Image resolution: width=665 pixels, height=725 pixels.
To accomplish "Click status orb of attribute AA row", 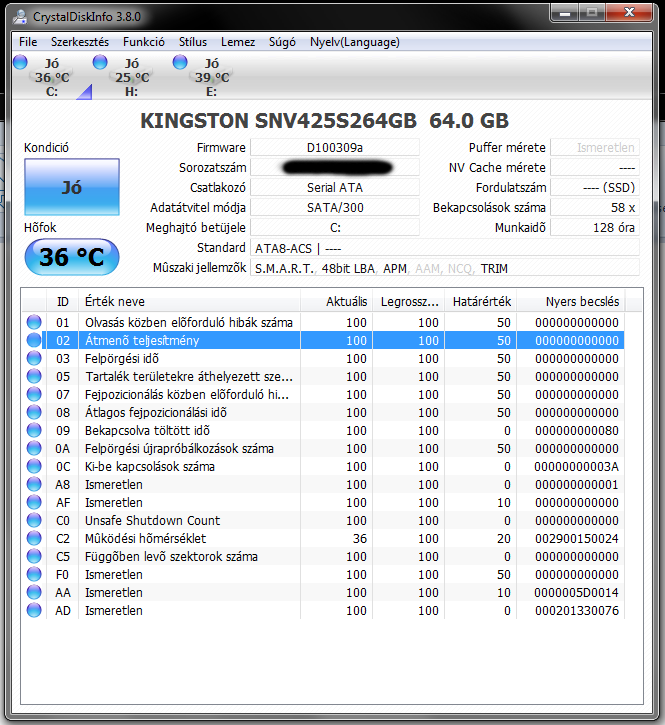I will click(x=34, y=592).
